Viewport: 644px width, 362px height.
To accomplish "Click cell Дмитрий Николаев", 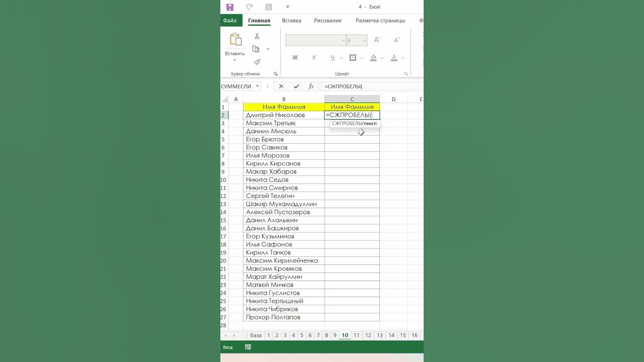I will click(284, 115).
